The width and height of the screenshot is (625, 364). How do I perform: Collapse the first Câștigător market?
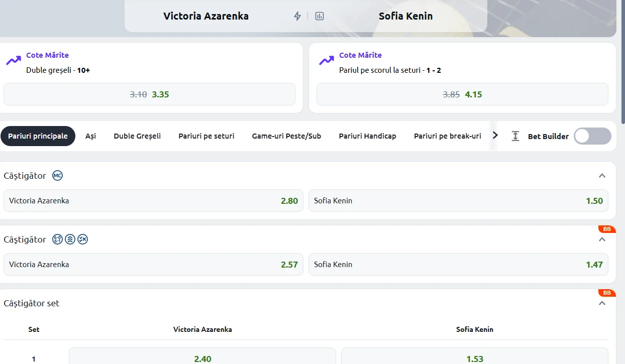pyautogui.click(x=602, y=176)
